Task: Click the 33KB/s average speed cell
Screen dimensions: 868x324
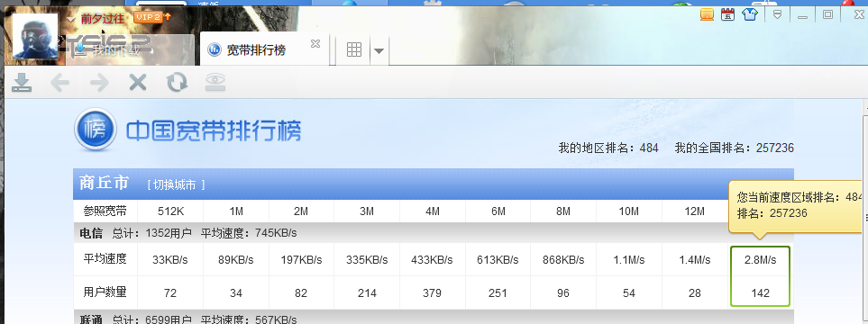Action: 170,260
